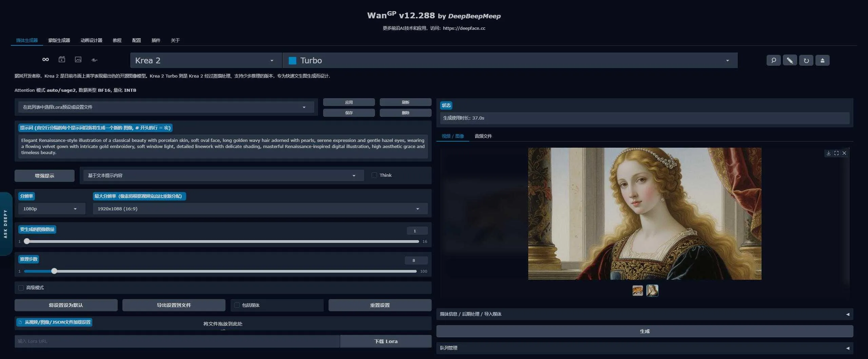Click the pencil edit icon button
Viewport: 868px width, 359px height.
[790, 60]
